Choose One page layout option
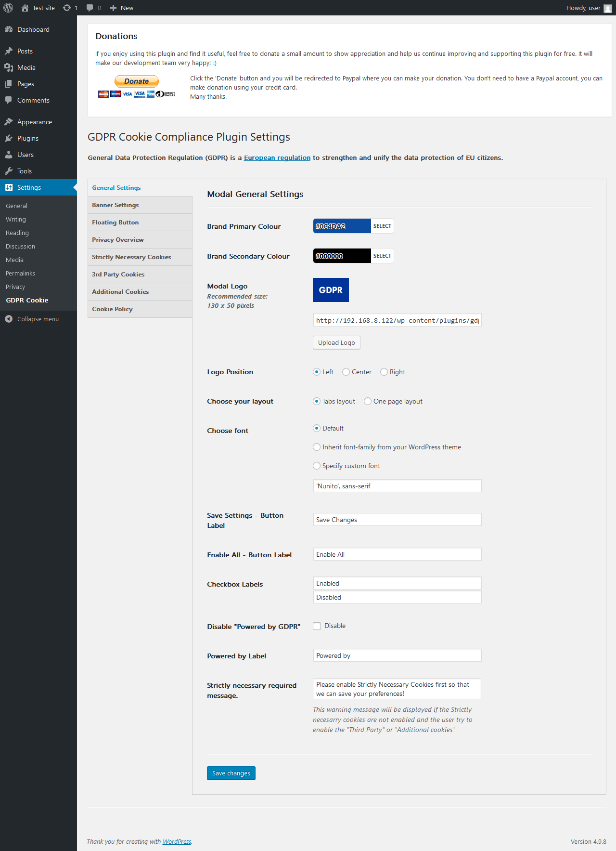This screenshot has width=616, height=851. pyautogui.click(x=368, y=401)
